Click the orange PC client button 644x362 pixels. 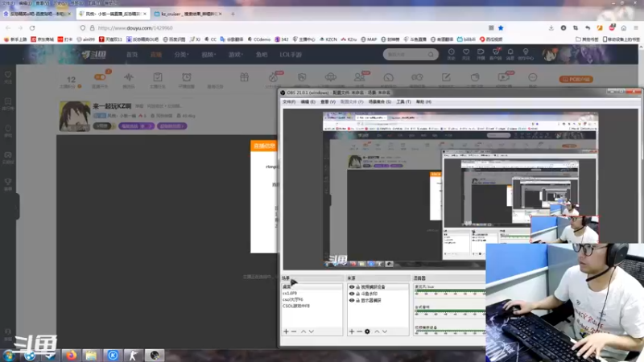[576, 79]
